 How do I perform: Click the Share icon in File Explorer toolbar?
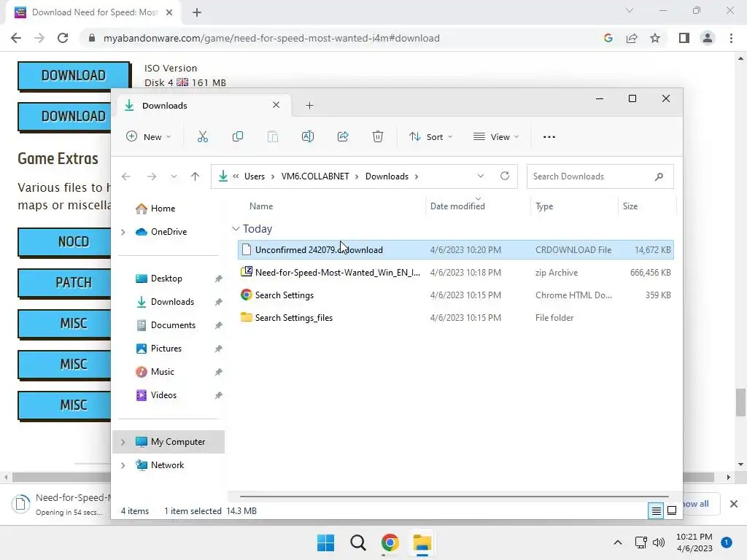pos(343,136)
